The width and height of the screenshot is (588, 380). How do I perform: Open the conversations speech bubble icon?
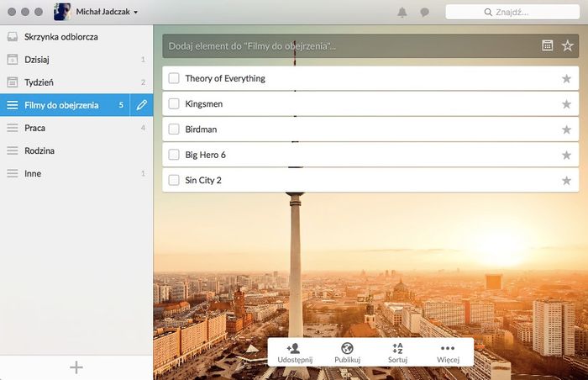click(424, 13)
